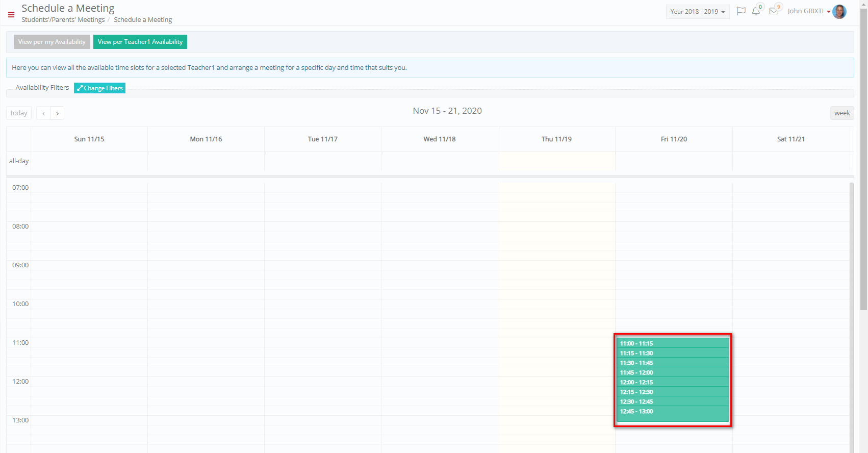Screen dimensions: 868x453
Task: Click the all-day row label
Action: [19, 161]
